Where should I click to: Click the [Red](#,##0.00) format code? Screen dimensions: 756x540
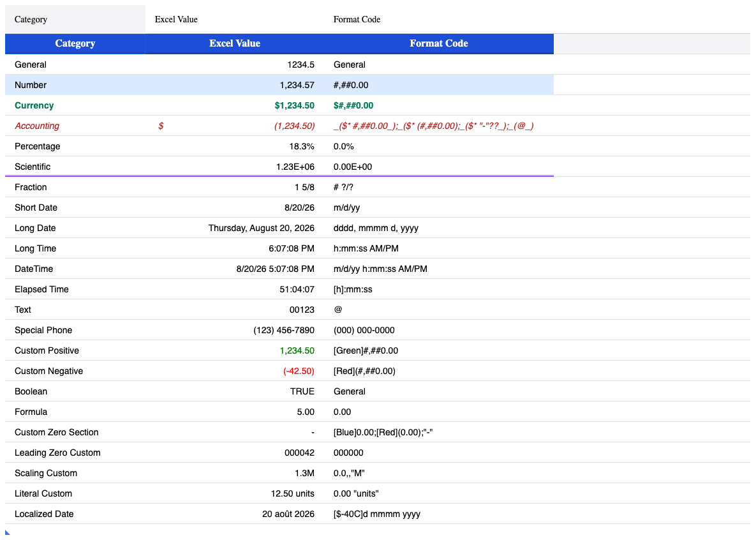click(x=439, y=371)
